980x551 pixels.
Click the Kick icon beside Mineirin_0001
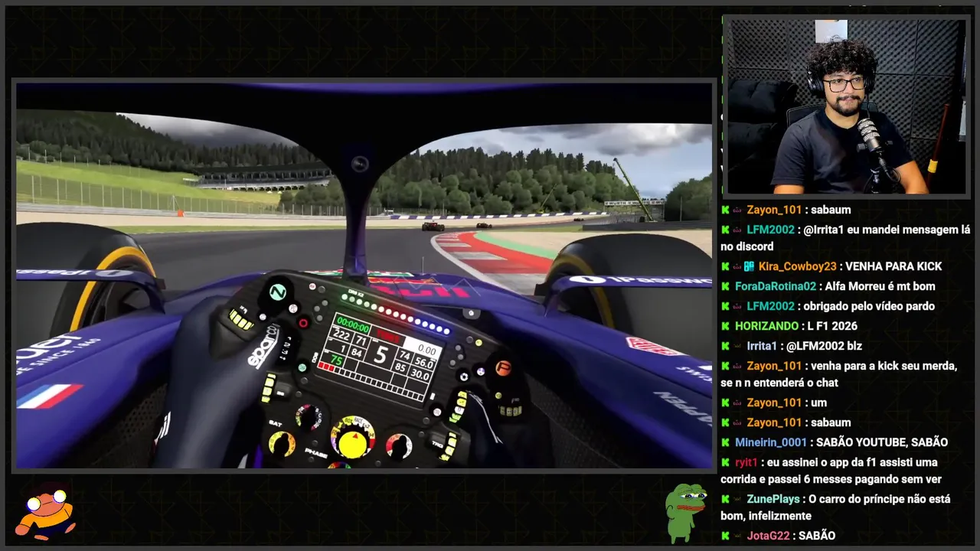click(x=725, y=442)
